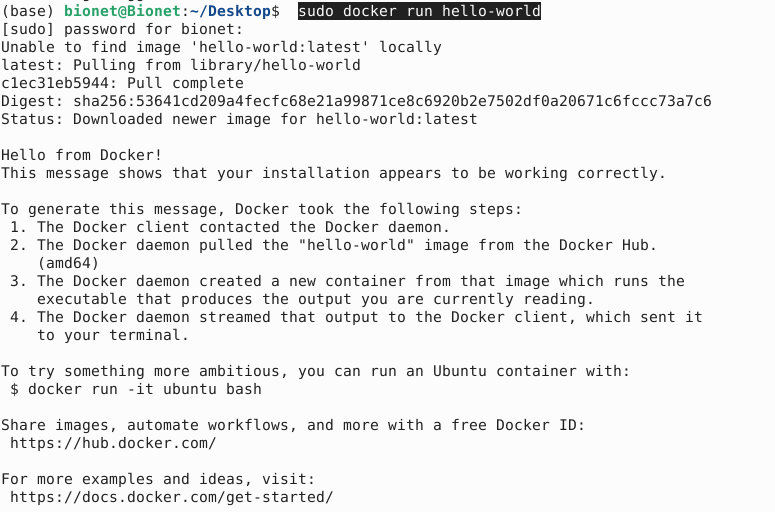Click the '(base)' conda environment indicator
This screenshot has height=512, width=775.
[x=28, y=11]
